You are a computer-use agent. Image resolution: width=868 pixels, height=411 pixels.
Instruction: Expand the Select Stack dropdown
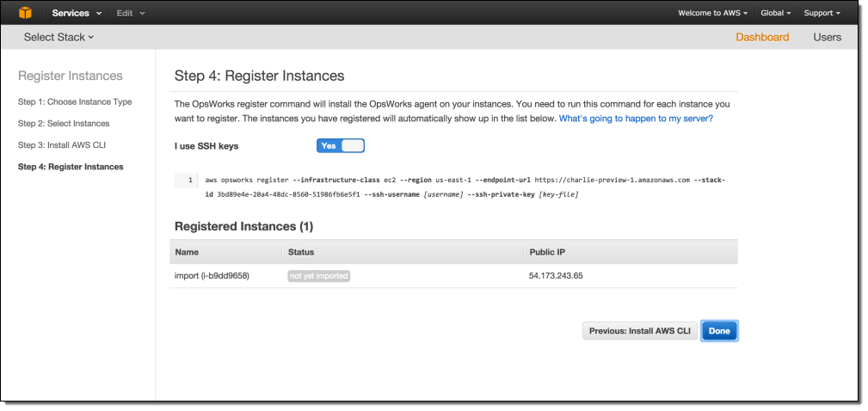click(58, 37)
